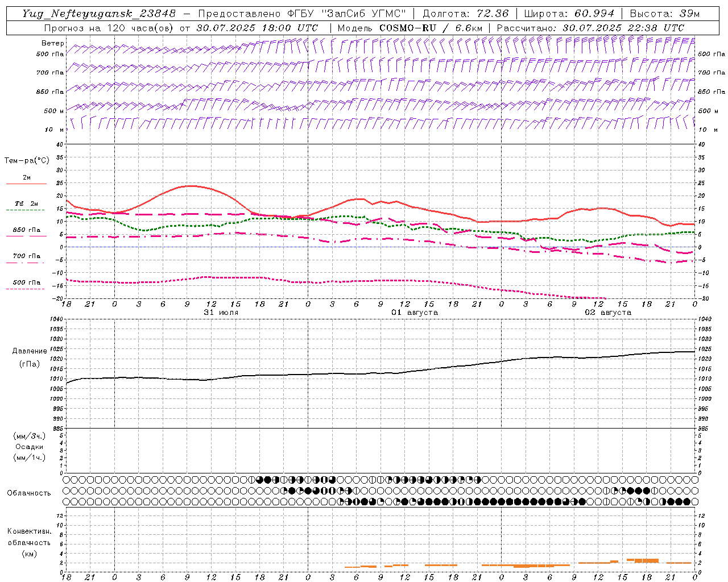Screen dimensions: 728x582
Task: Click the (гПа) unit label under Давление
Action: [30, 364]
